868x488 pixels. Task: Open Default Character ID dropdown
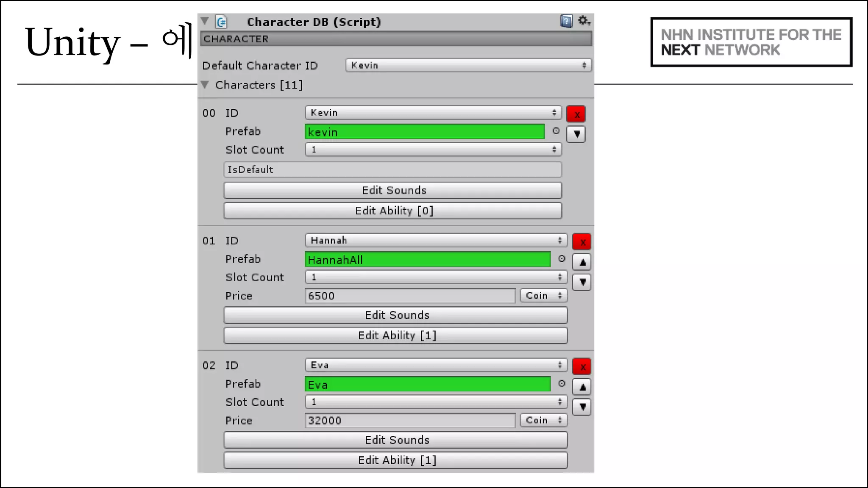click(468, 65)
